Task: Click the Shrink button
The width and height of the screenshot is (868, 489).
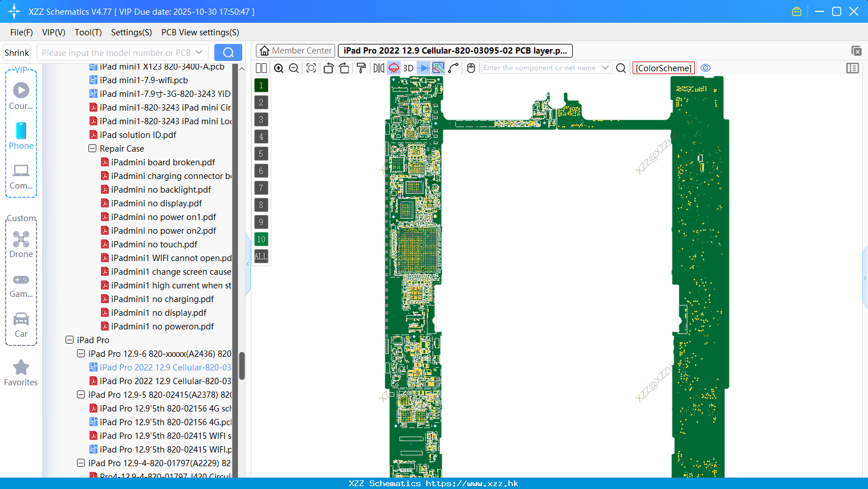Action: pos(17,52)
